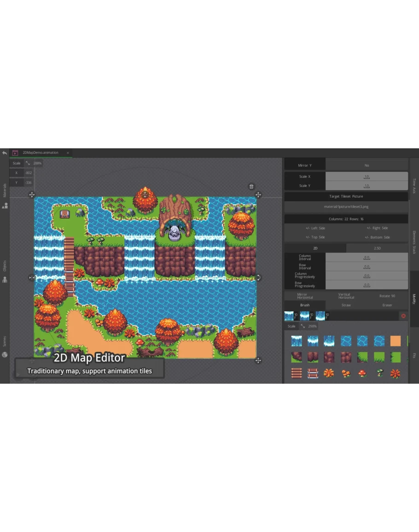Select the Straw tool mode
The image size is (419, 532).
[346, 305]
